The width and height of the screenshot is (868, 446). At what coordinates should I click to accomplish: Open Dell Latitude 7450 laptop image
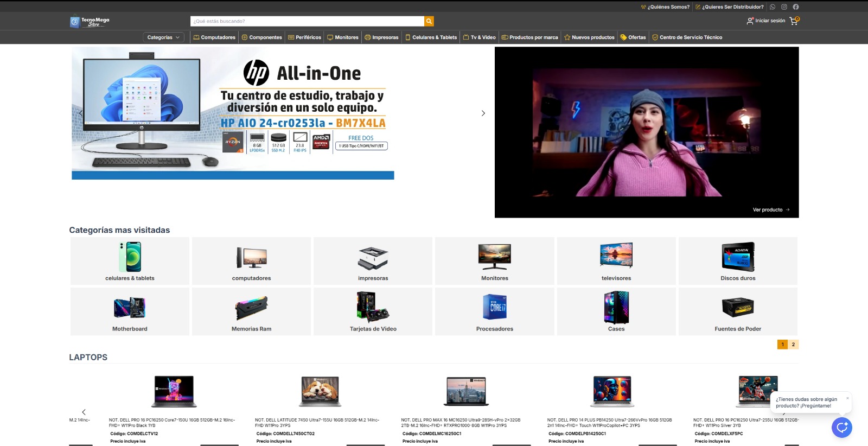coord(320,391)
